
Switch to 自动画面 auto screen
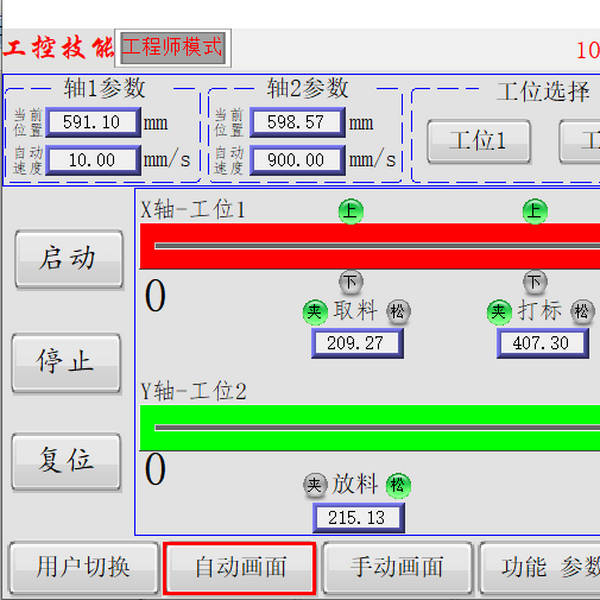pyautogui.click(x=240, y=567)
